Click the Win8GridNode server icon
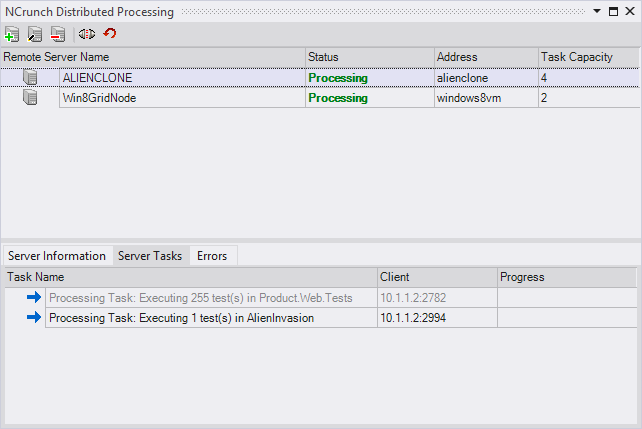The image size is (642, 429). pos(30,98)
